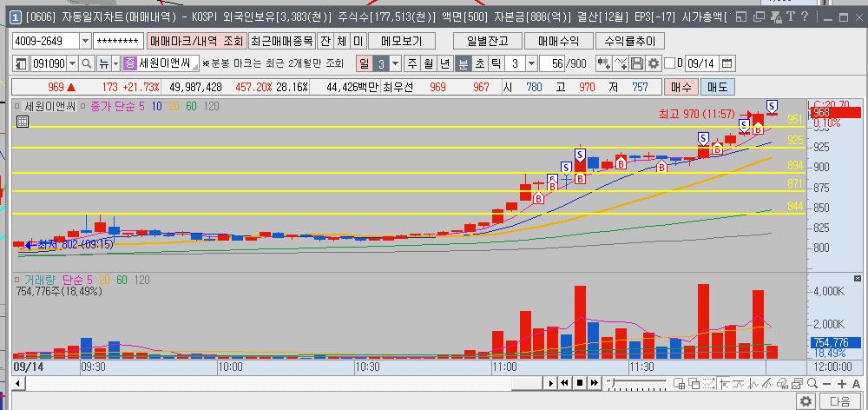The height and width of the screenshot is (410, 868).
Task: Click the overlapping windows icon in bottom toolbar
Action: (x=694, y=383)
